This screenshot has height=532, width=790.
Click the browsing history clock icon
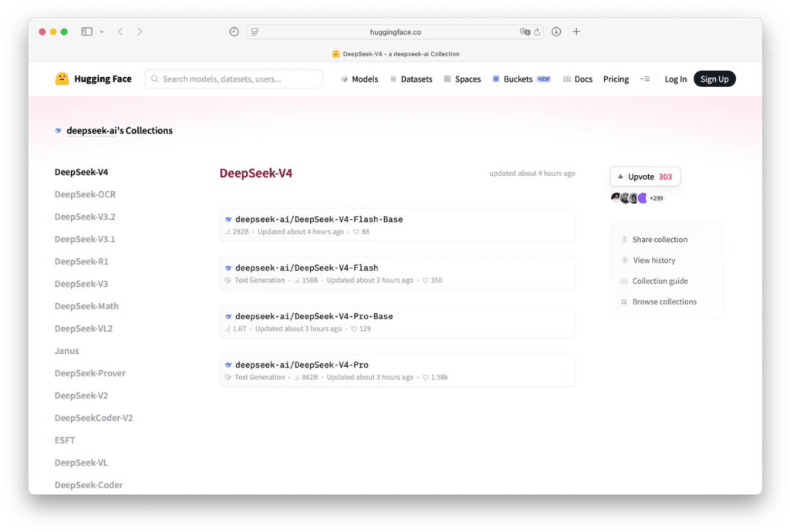click(234, 32)
